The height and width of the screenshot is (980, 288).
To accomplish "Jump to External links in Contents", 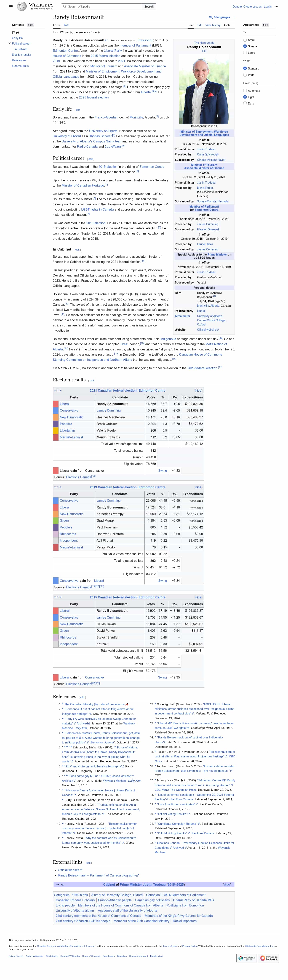I will (20, 66).
